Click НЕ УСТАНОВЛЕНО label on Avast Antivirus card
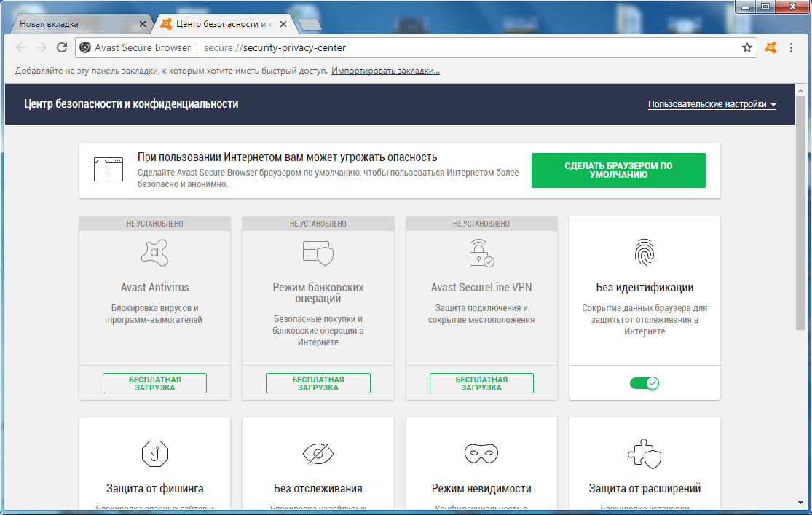This screenshot has width=812, height=515. click(x=155, y=224)
